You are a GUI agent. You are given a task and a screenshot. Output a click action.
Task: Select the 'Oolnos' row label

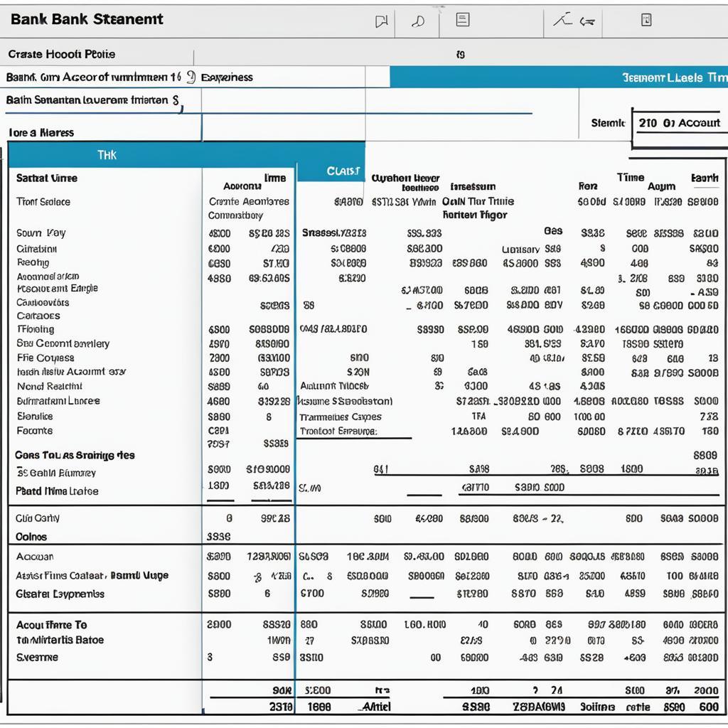(x=31, y=537)
